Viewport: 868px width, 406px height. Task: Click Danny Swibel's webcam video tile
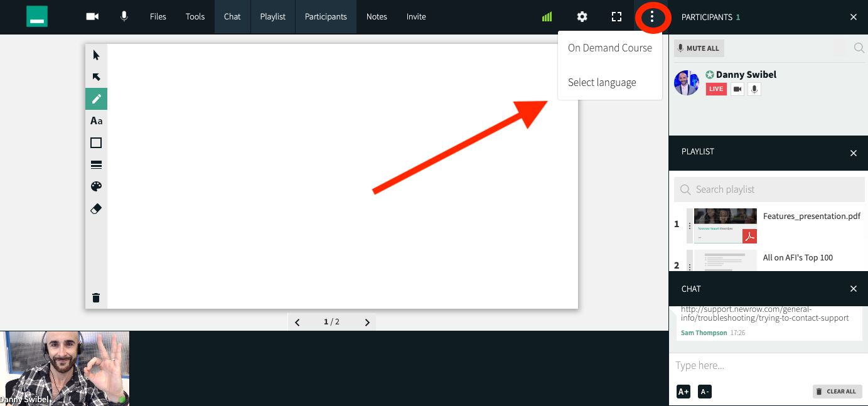pos(65,368)
